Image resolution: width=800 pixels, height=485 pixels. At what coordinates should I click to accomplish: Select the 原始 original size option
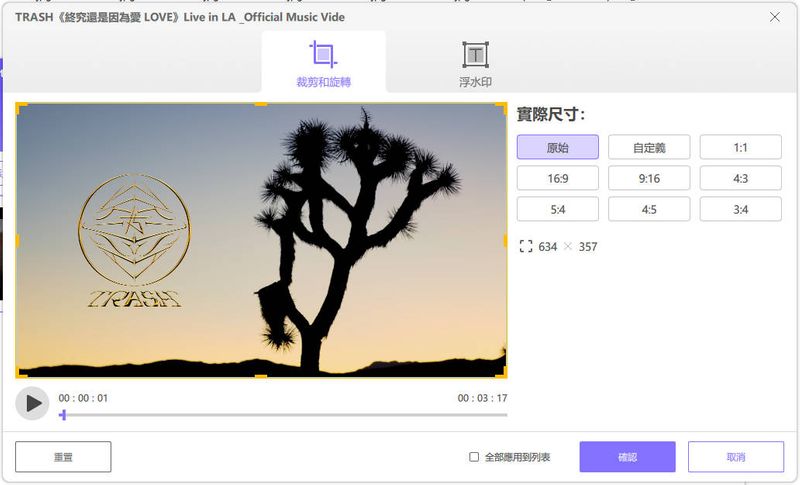558,147
